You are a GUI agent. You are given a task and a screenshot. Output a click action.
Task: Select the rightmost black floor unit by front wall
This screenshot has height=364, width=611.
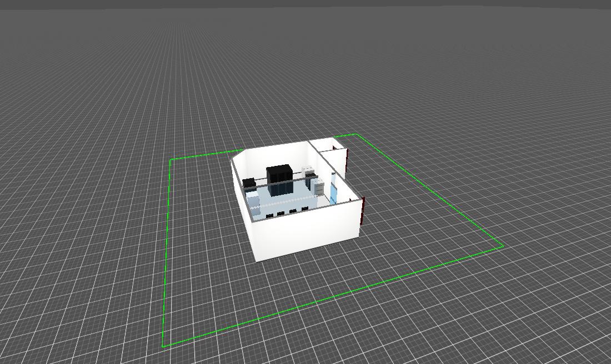tap(304, 209)
